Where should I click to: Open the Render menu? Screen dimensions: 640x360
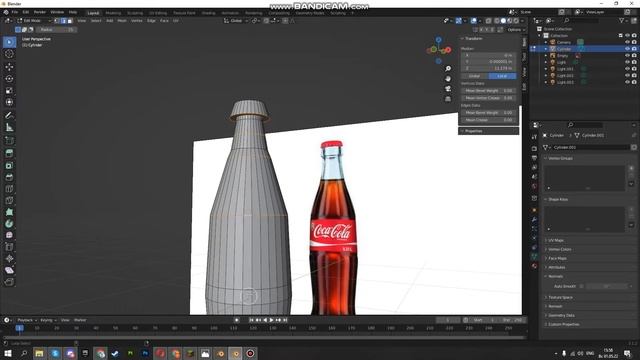pos(40,12)
